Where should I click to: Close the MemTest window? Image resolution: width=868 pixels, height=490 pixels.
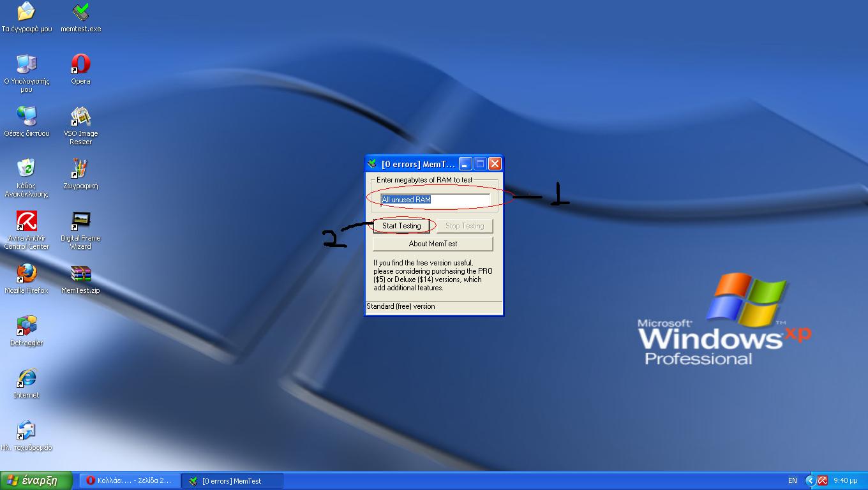click(495, 164)
